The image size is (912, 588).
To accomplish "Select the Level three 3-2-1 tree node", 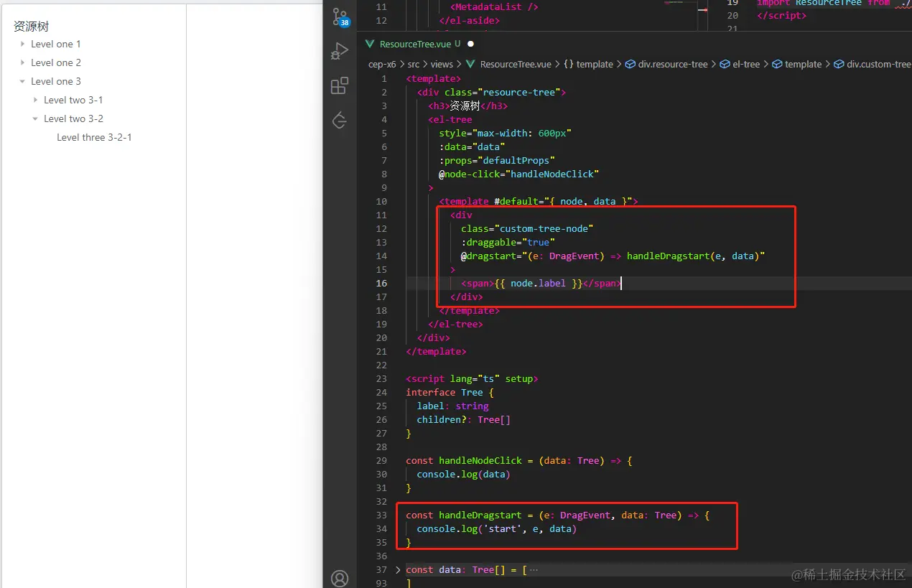I will 94,137.
